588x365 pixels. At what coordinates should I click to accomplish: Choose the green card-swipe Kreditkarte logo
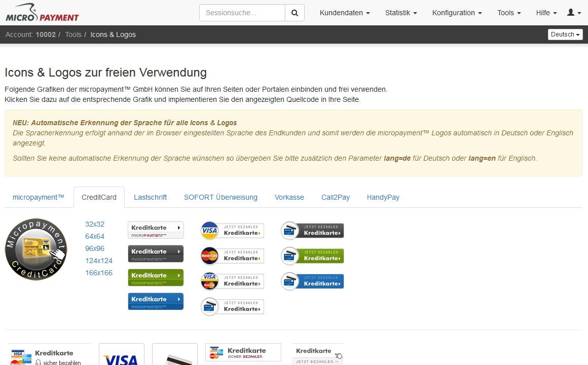click(312, 256)
